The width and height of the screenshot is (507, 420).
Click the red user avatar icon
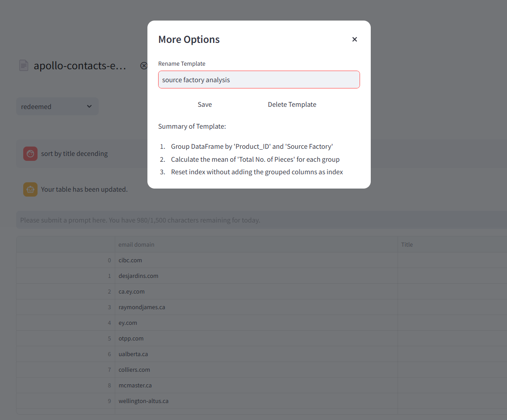point(30,154)
